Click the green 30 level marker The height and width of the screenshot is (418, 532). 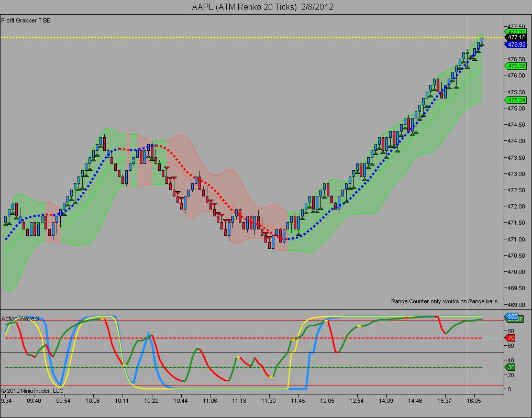(511, 367)
